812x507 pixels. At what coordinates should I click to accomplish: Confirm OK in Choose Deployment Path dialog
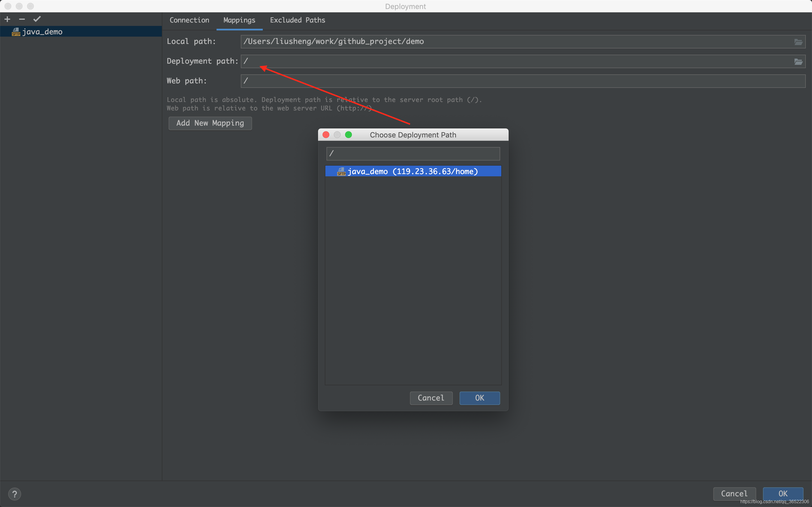click(x=480, y=398)
